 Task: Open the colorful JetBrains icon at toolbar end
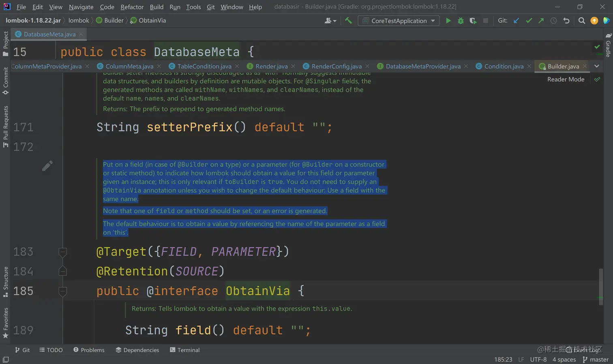click(607, 21)
